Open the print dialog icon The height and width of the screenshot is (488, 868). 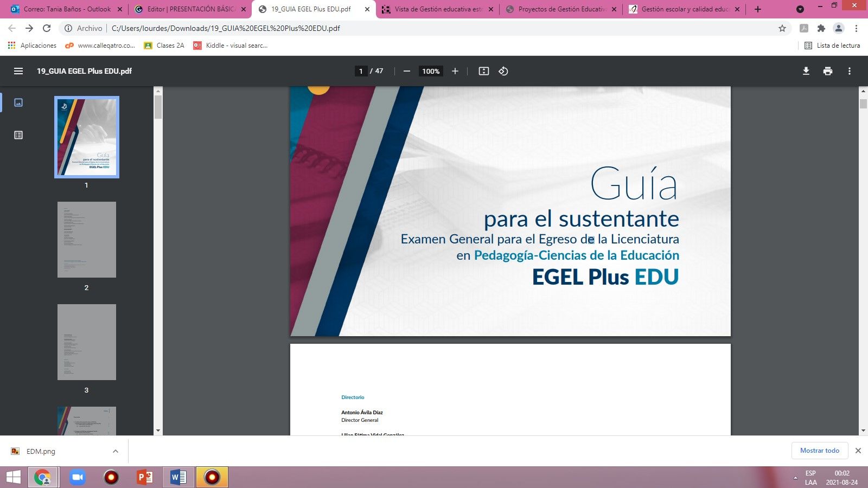point(828,70)
